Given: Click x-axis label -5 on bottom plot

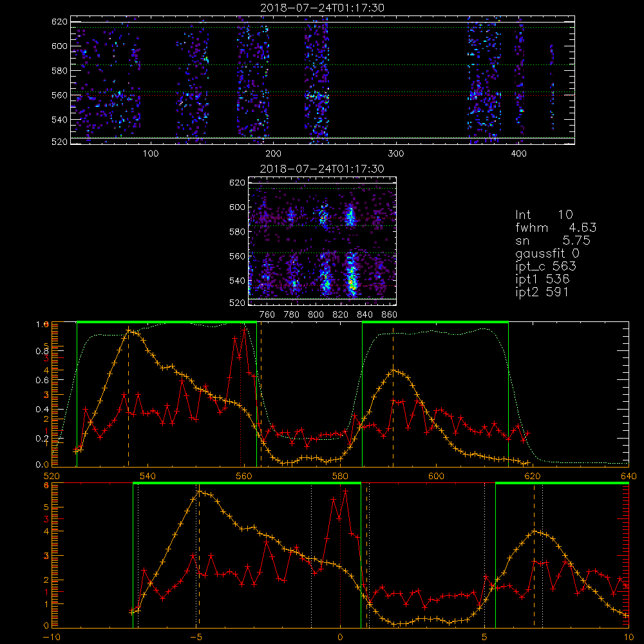Looking at the screenshot, I should (x=196, y=638).
